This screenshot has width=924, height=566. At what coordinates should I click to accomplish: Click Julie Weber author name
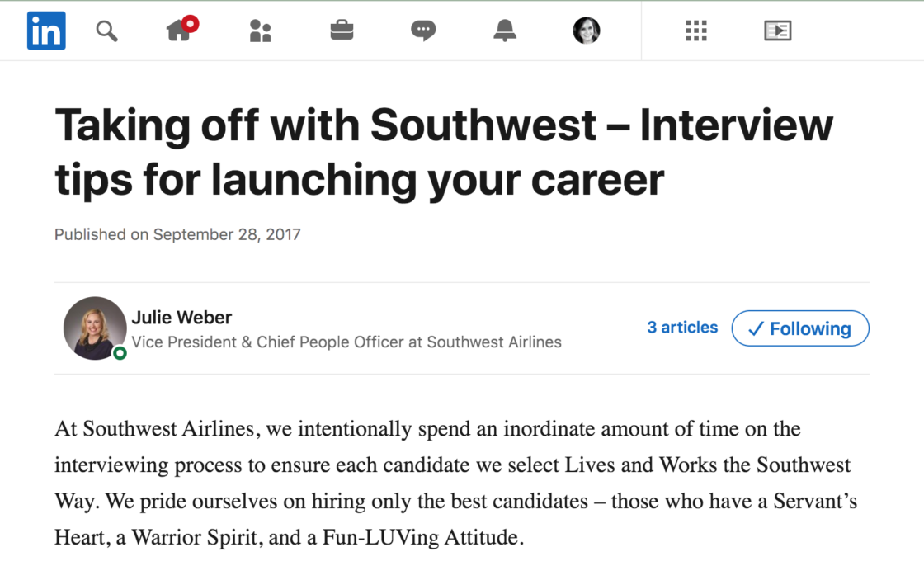pyautogui.click(x=181, y=317)
